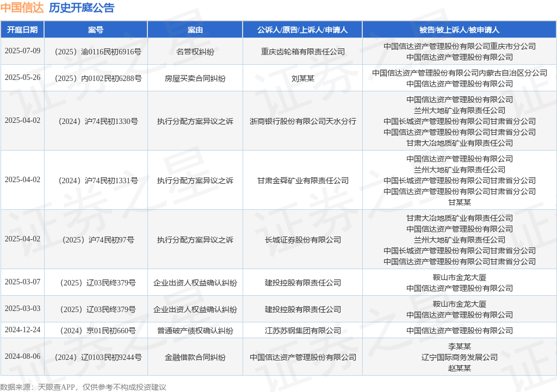This screenshot has width=557, height=392.
Task: Click plaintiff 浙商银行股份有限公司天水分行
Action: point(302,121)
